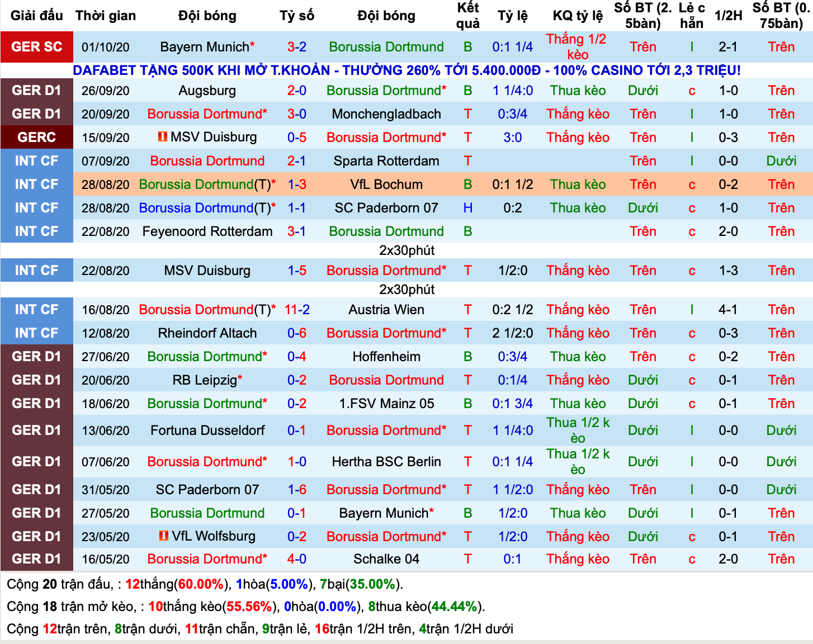Click the Tỷ số column header
Image resolution: width=813 pixels, height=644 pixels.
coord(297,16)
